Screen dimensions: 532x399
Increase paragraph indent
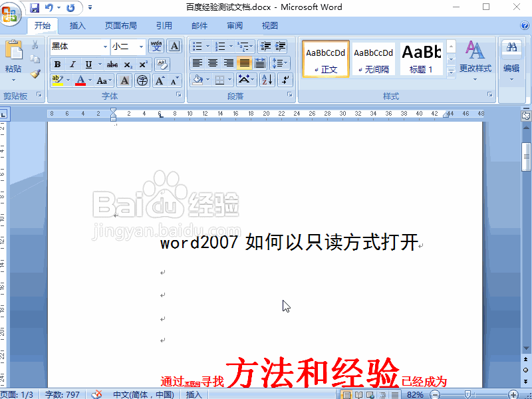point(280,46)
